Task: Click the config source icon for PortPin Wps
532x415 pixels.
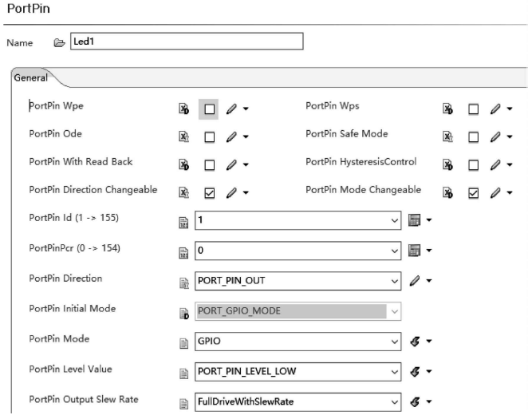Action: tap(447, 109)
